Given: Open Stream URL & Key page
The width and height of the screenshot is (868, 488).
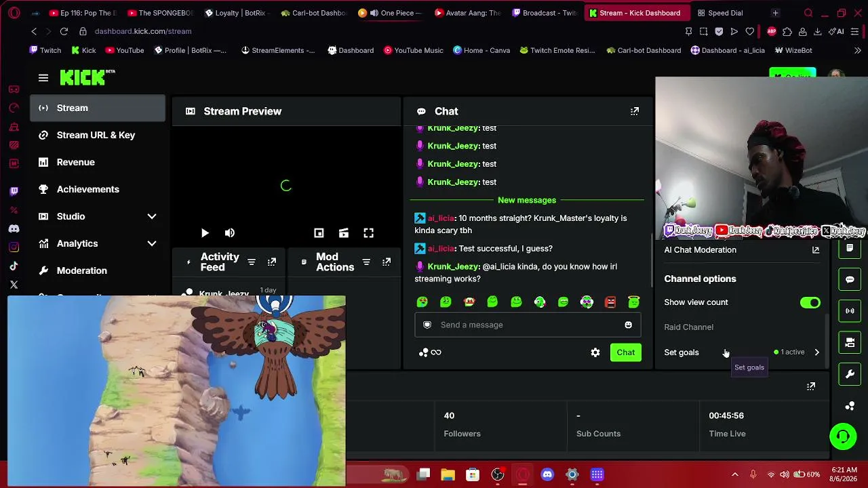Looking at the screenshot, I should pos(98,135).
